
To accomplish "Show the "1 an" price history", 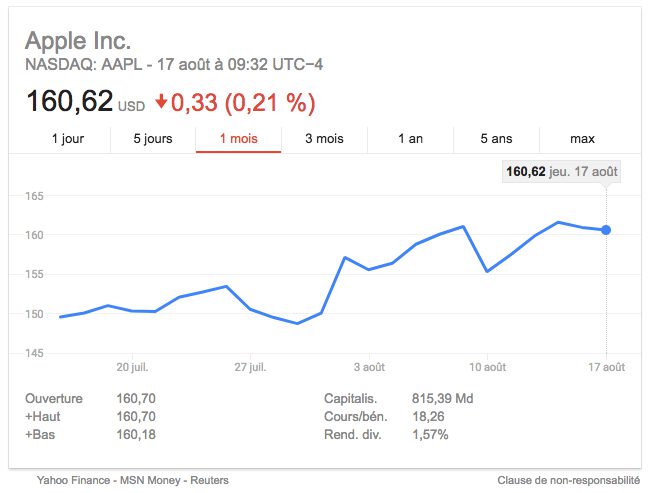I will coord(410,139).
